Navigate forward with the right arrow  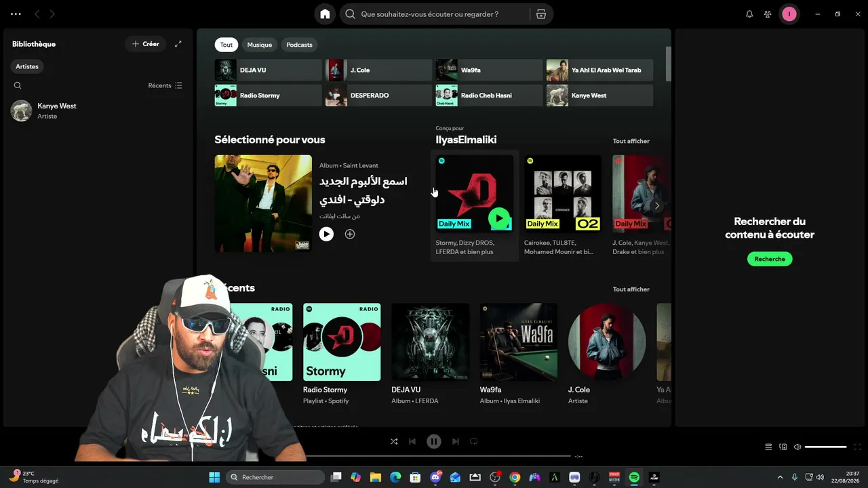click(52, 14)
